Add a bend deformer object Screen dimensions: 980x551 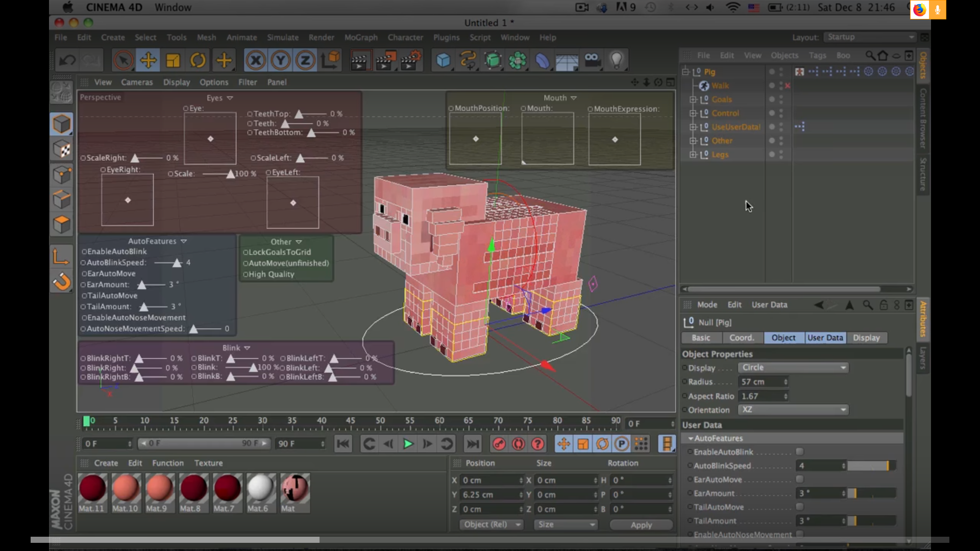pyautogui.click(x=542, y=61)
